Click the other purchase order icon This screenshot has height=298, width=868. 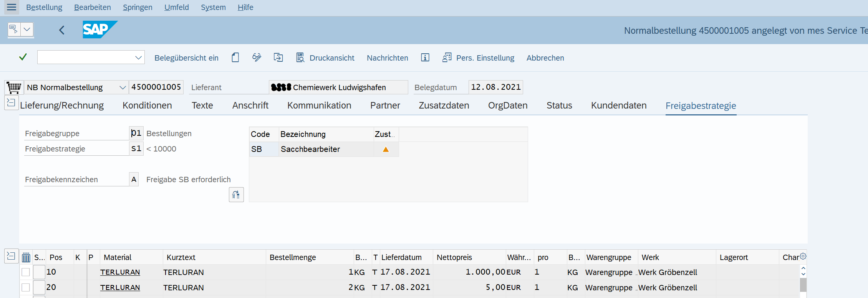click(x=278, y=58)
